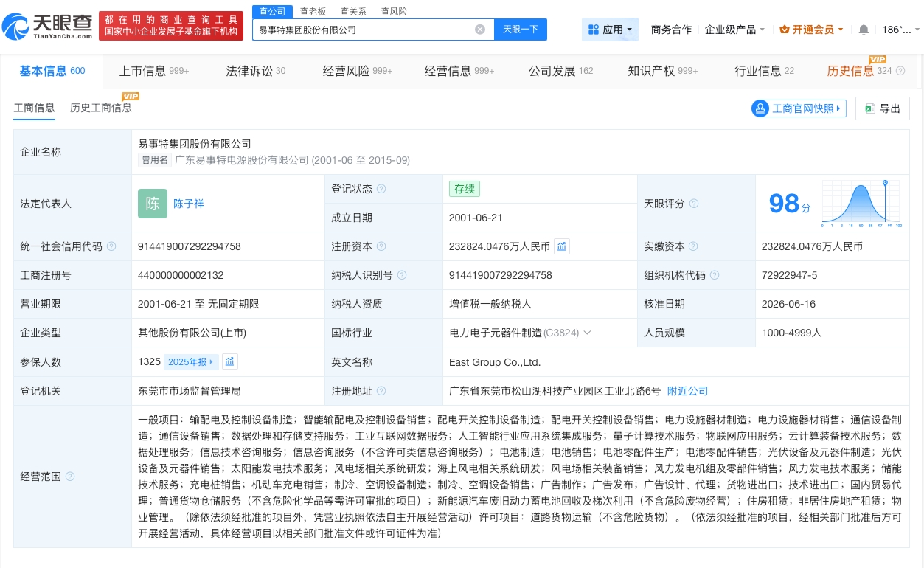
Task: Click the 天眼一下 search button
Action: [x=521, y=30]
